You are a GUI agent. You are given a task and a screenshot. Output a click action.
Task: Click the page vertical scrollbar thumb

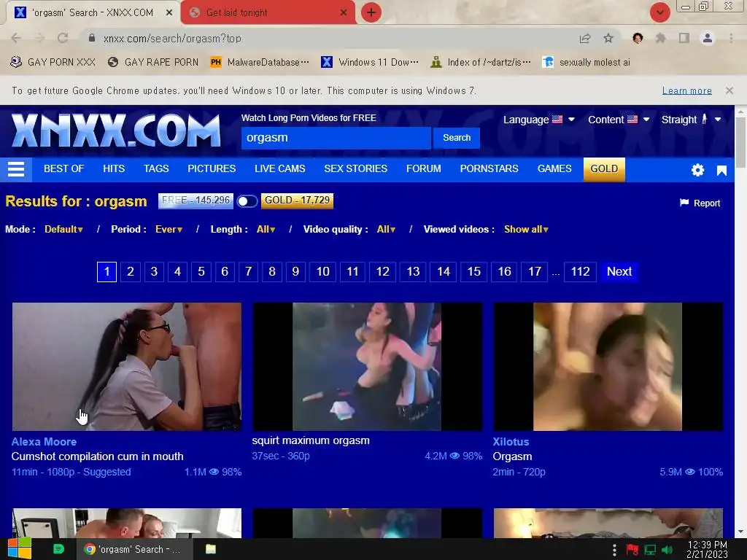tap(740, 142)
